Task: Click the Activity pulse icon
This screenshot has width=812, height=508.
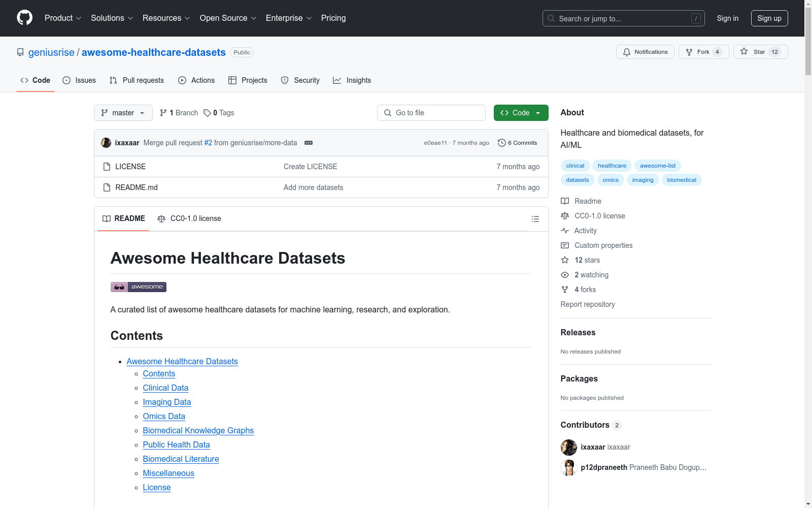Action: pos(565,231)
